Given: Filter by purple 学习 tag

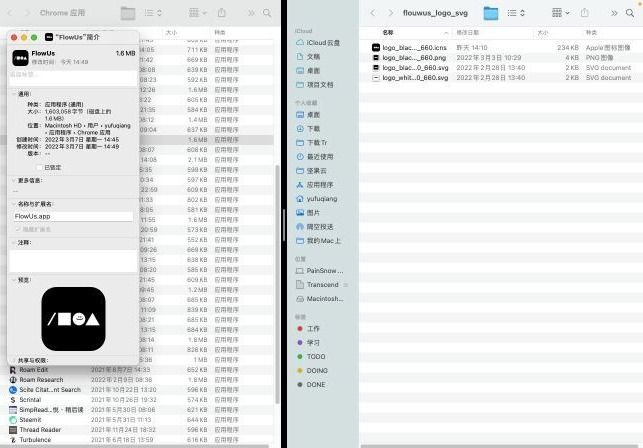Looking at the screenshot, I should [308, 343].
